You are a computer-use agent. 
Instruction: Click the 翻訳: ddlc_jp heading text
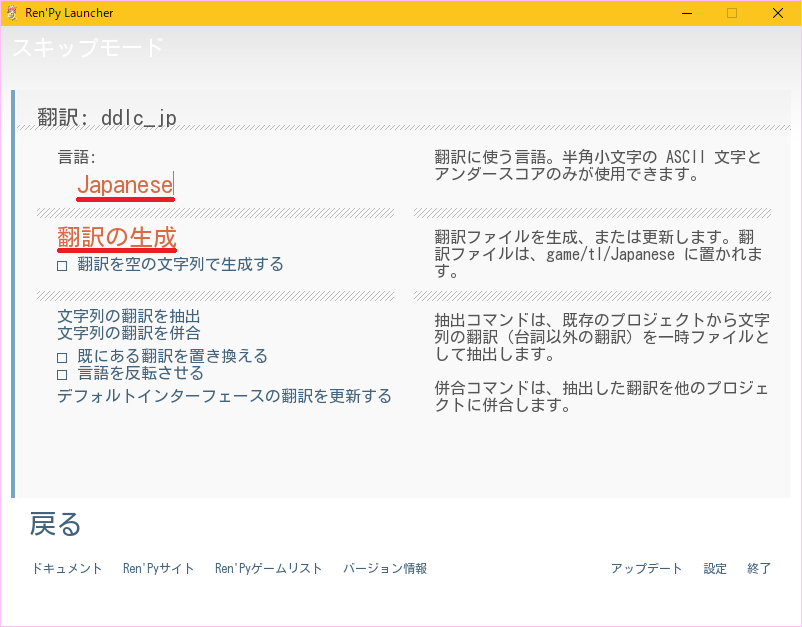pyautogui.click(x=107, y=118)
